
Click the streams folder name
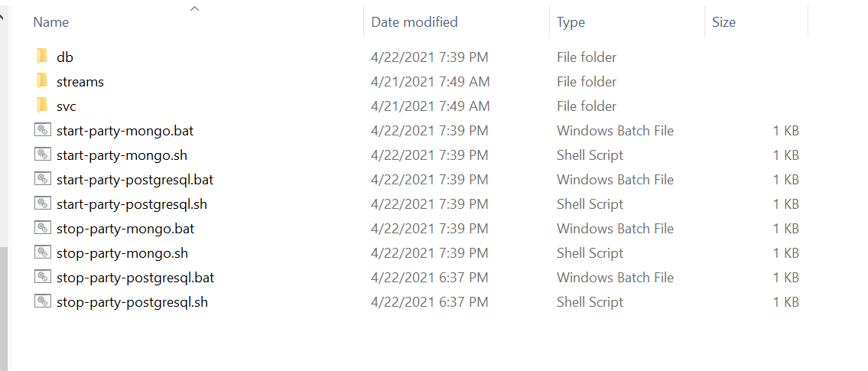[x=80, y=82]
